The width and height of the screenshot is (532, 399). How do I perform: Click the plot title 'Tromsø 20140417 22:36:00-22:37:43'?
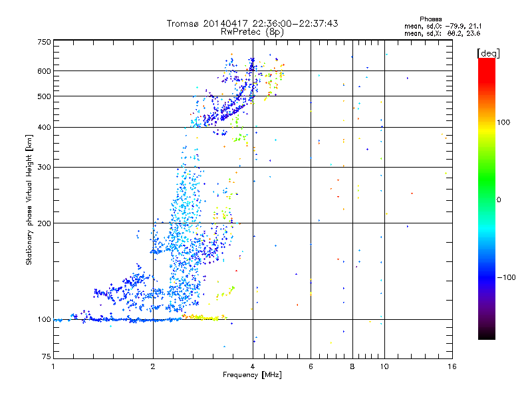coord(252,23)
